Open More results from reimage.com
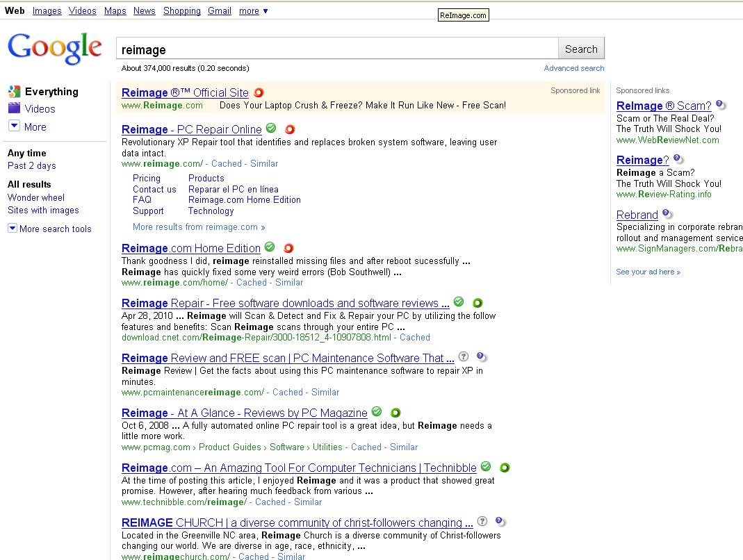 tap(199, 227)
